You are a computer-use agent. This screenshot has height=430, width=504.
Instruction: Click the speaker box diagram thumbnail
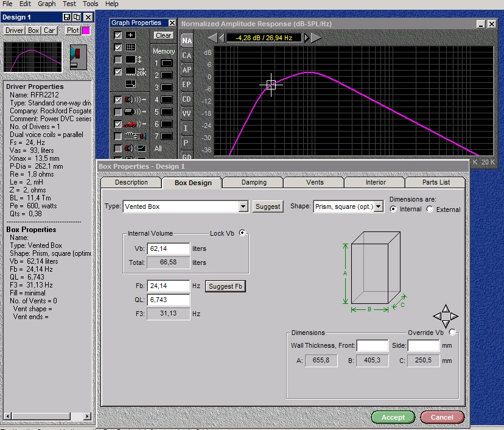click(x=79, y=56)
